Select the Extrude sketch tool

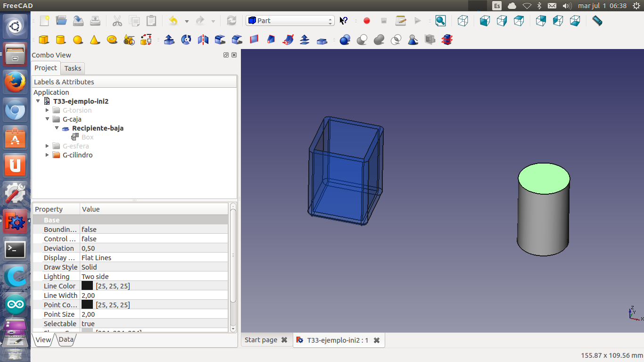coord(169,40)
